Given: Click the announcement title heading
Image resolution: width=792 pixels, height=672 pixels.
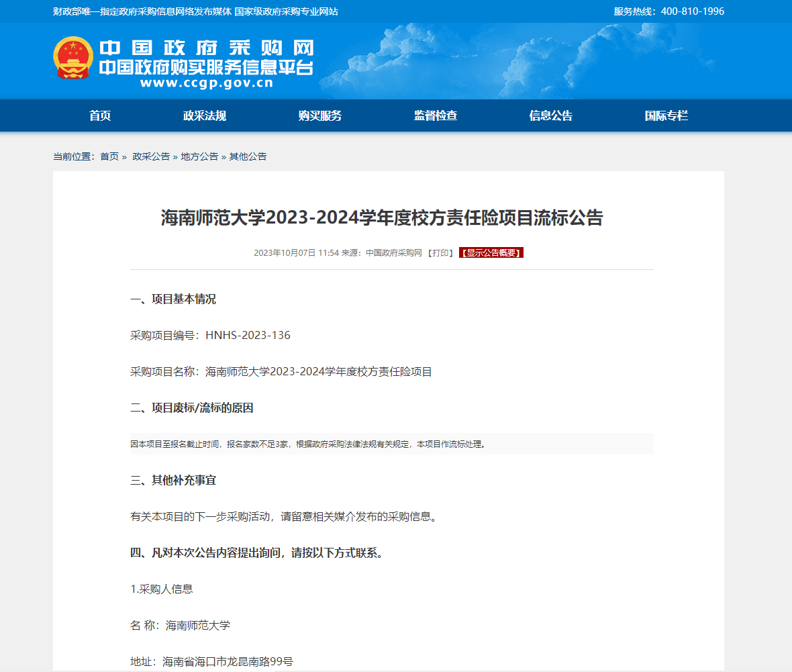Looking at the screenshot, I should 382,218.
